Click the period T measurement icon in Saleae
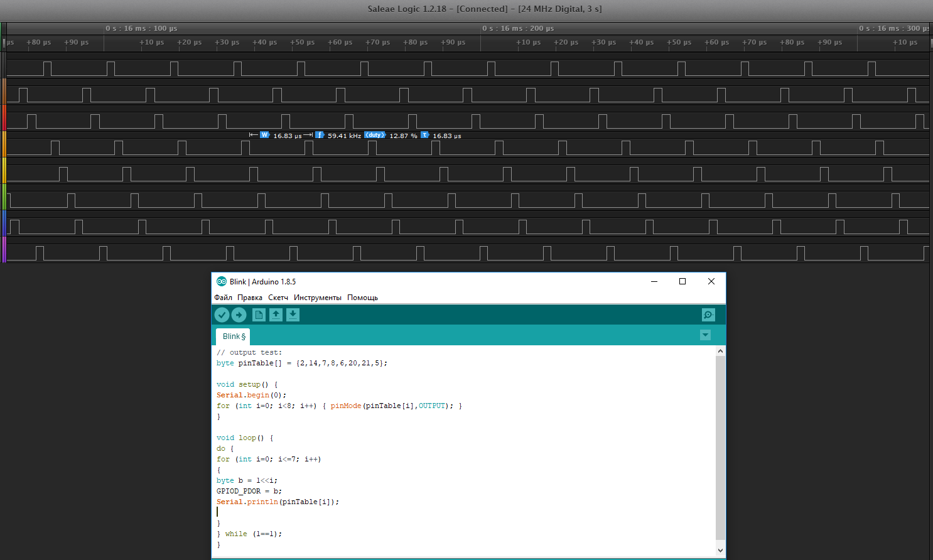The width and height of the screenshot is (933, 560). pos(425,135)
